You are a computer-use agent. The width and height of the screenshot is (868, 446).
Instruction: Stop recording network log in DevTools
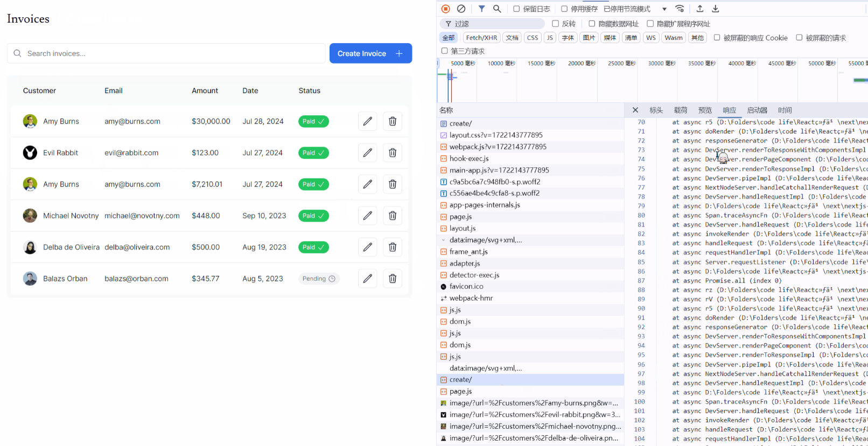pos(445,9)
